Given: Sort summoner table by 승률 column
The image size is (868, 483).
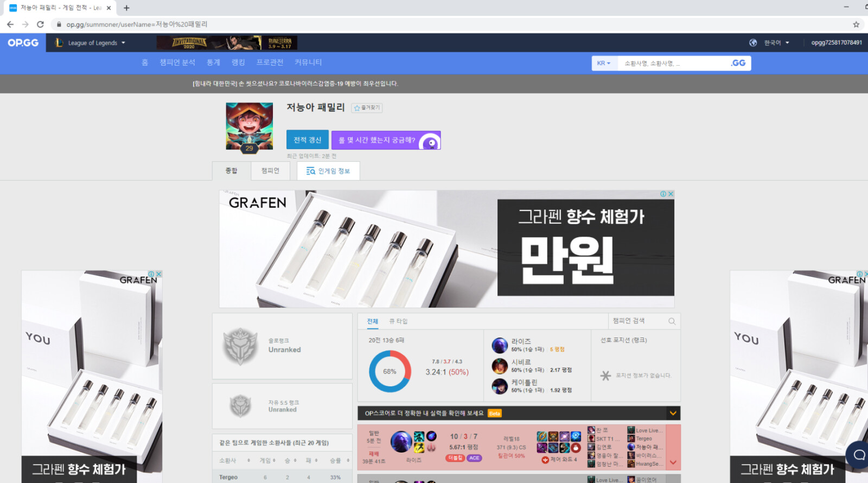Looking at the screenshot, I should tap(339, 460).
